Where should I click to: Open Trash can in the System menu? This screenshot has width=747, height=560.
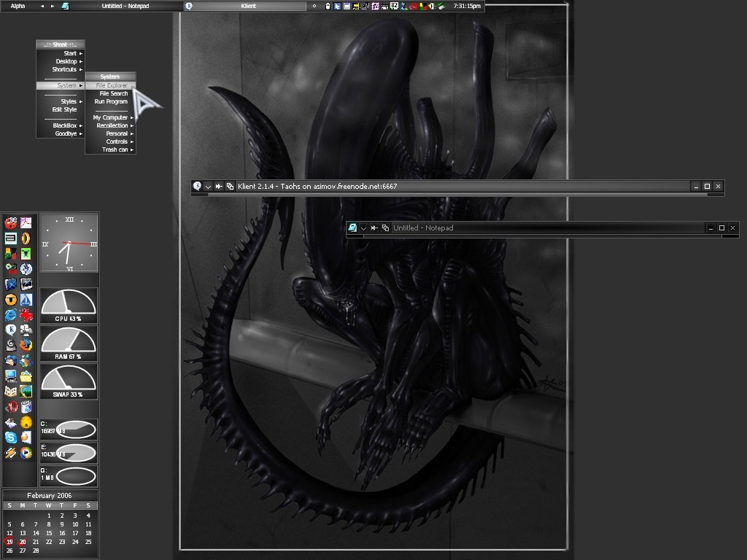pos(111,150)
